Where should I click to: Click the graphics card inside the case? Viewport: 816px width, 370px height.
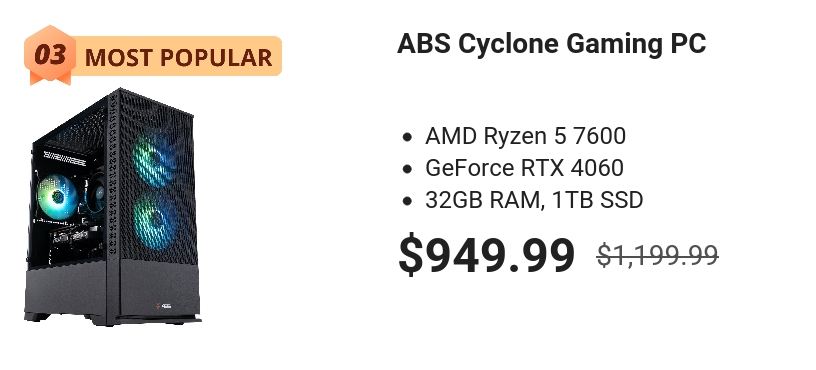(x=74, y=237)
